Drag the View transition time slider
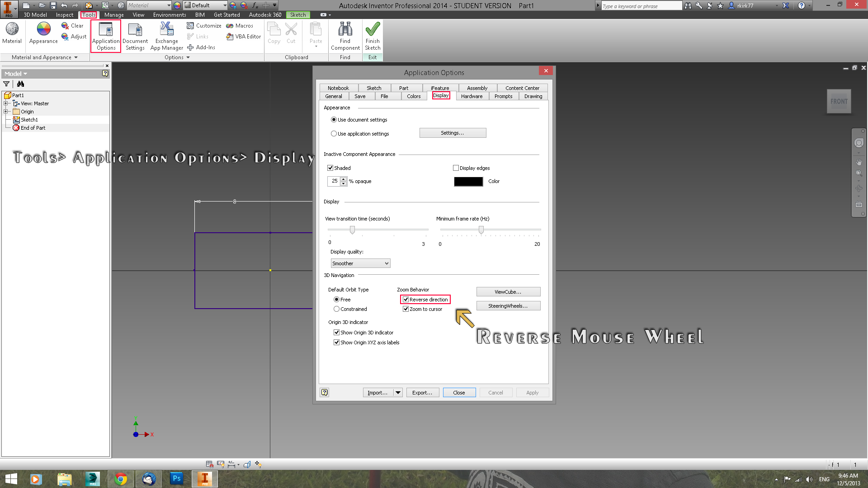 (x=352, y=230)
